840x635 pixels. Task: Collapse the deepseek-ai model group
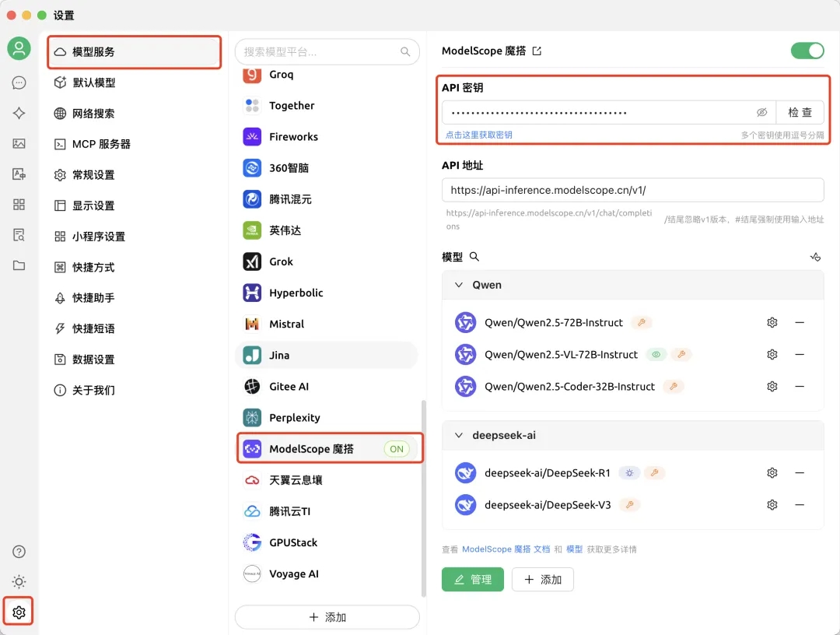click(459, 435)
